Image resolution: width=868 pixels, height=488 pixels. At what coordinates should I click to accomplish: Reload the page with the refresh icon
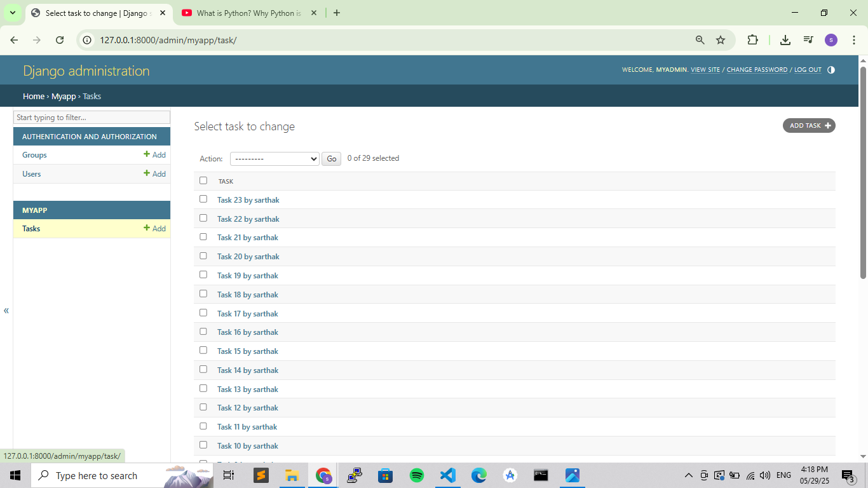coord(60,40)
